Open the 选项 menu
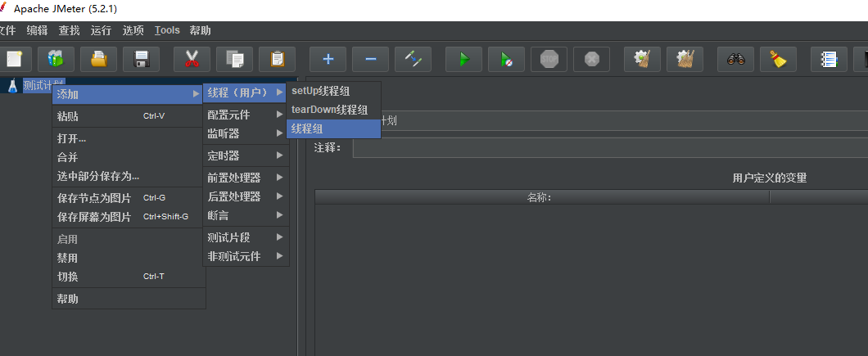This screenshot has width=868, height=356. [x=133, y=30]
